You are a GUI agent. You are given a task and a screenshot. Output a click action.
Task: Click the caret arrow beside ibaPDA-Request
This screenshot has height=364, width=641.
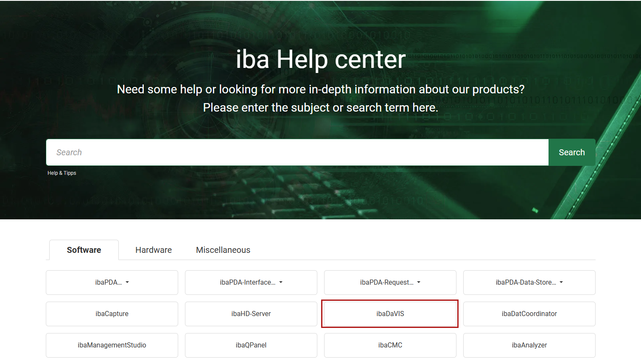coord(419,283)
